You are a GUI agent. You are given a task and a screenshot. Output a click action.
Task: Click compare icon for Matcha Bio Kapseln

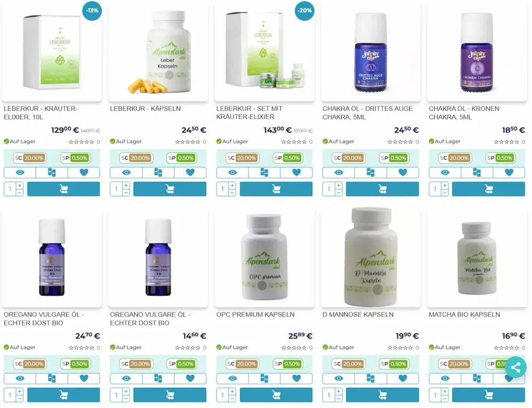coord(477,379)
